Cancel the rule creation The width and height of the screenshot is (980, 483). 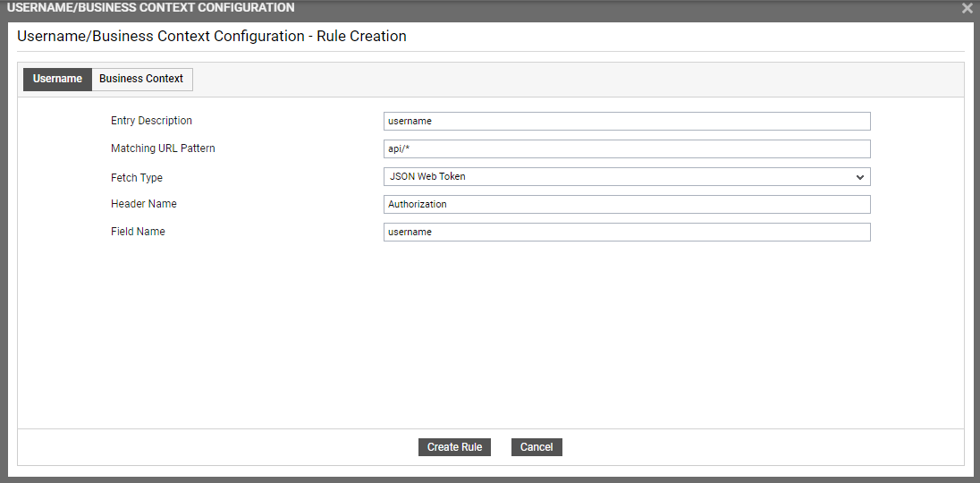point(536,447)
